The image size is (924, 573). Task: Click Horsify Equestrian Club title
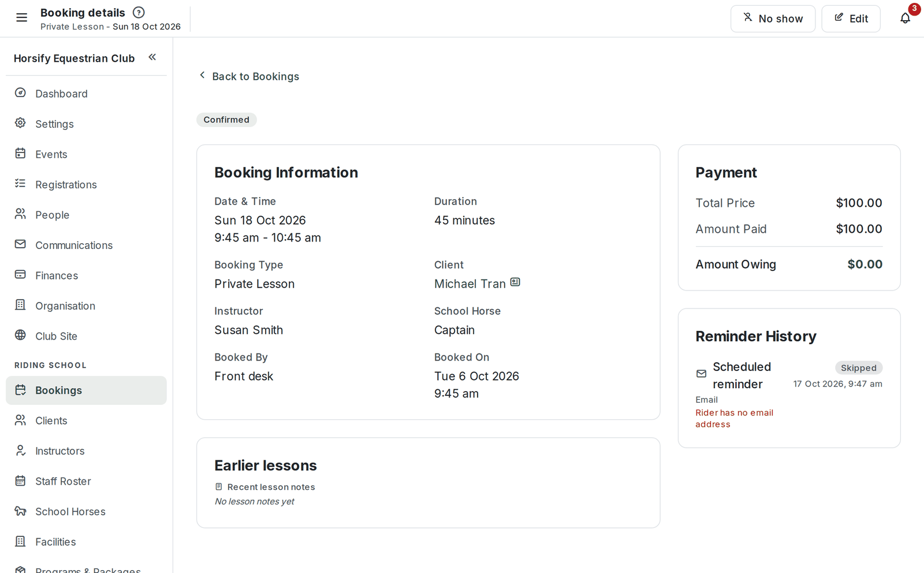[x=74, y=58]
